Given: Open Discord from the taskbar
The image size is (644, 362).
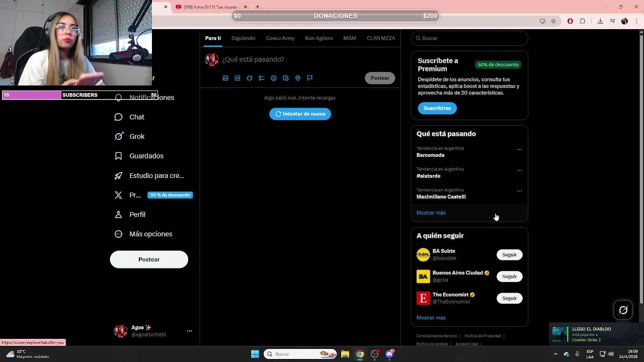Looking at the screenshot, I should [x=389, y=354].
